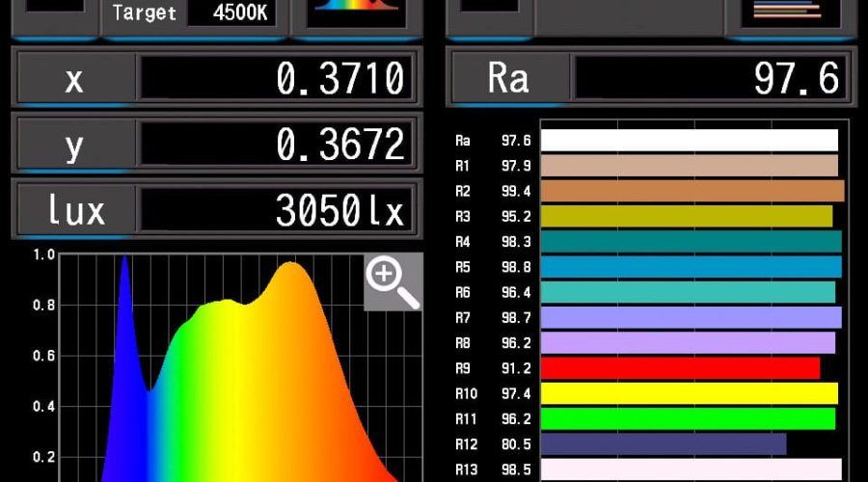The image size is (868, 482).
Task: Click the white Ra bar in chart
Action: [x=689, y=141]
